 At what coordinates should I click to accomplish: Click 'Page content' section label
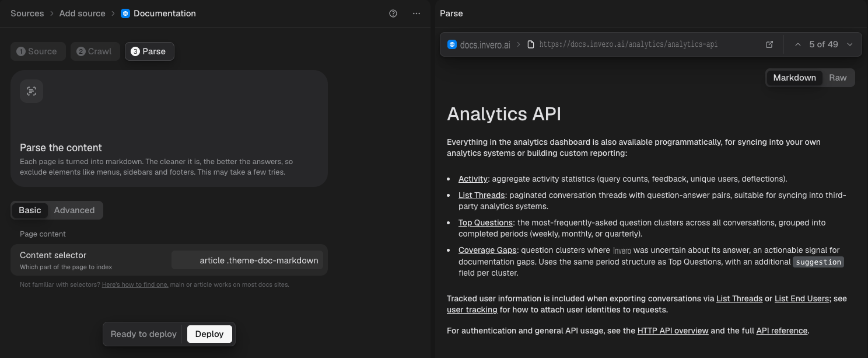[x=43, y=234]
